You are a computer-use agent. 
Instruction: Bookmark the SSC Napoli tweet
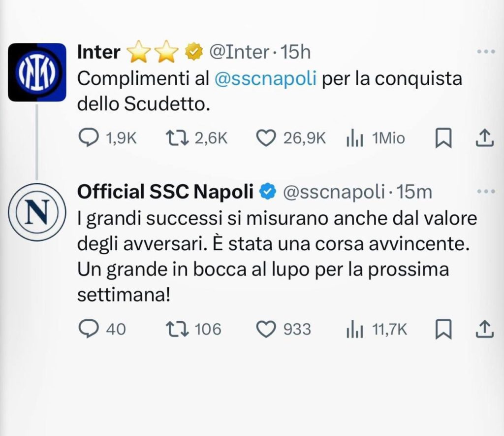(x=444, y=329)
